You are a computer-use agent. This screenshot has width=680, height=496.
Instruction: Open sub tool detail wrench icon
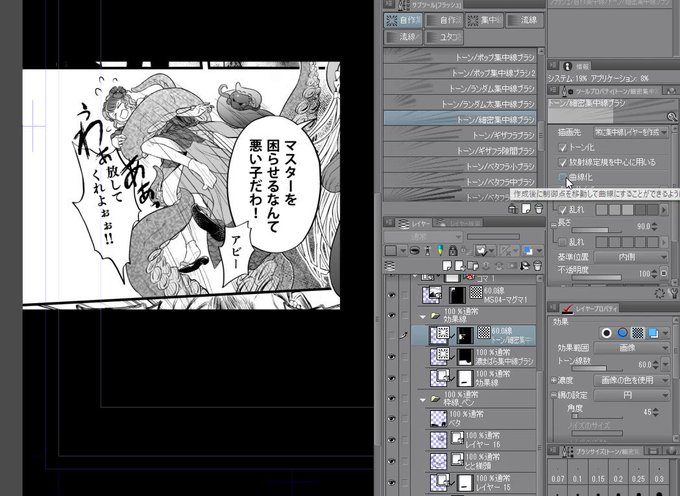(x=674, y=294)
